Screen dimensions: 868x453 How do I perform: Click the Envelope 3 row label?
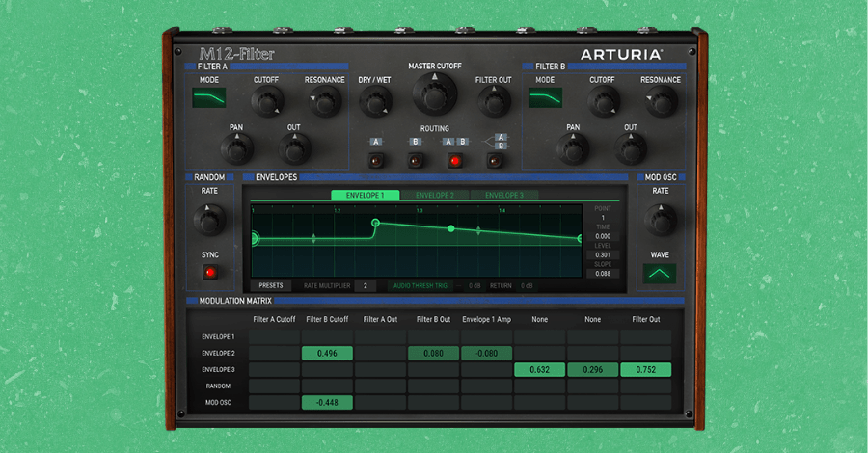pos(218,369)
